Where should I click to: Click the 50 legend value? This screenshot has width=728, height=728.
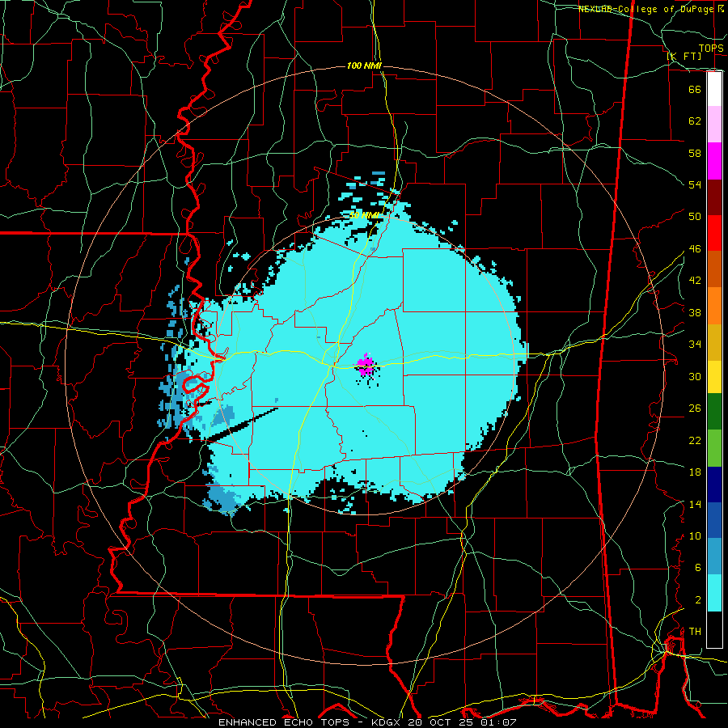(695, 217)
